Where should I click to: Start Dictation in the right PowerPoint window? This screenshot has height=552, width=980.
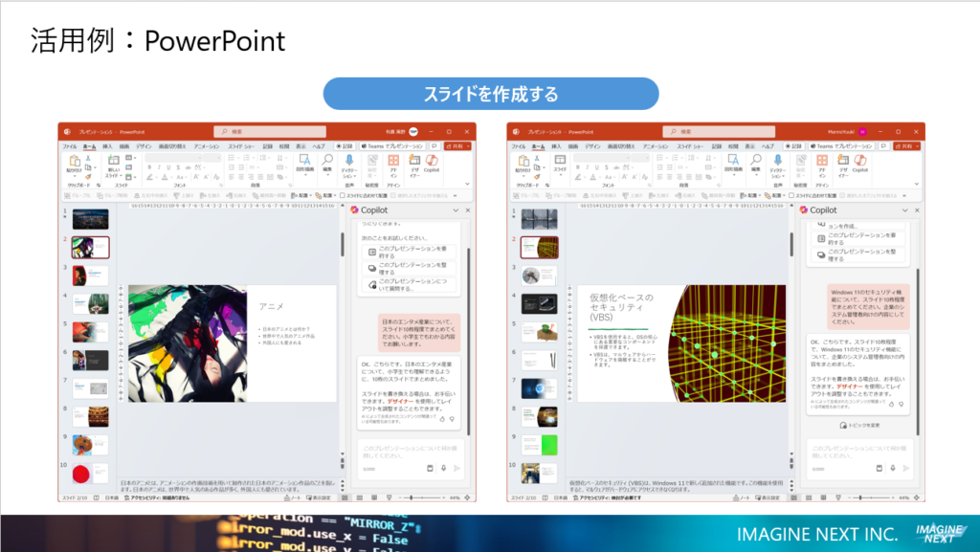(x=777, y=166)
